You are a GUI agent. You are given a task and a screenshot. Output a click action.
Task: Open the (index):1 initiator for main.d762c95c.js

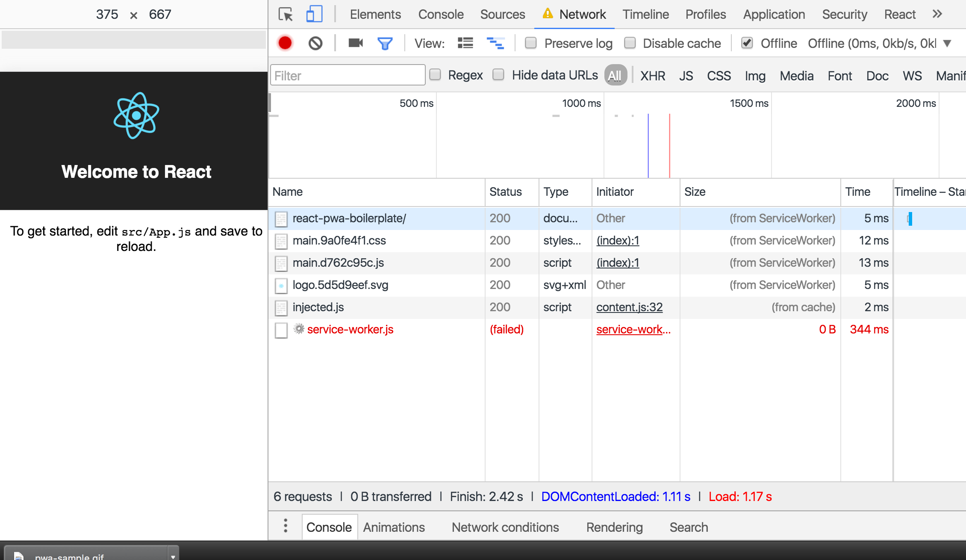coord(618,262)
